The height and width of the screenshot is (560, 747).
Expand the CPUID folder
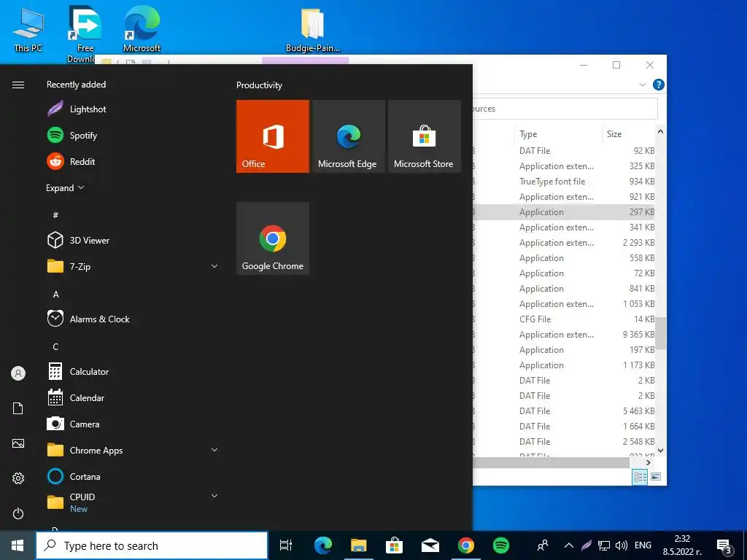tap(214, 496)
